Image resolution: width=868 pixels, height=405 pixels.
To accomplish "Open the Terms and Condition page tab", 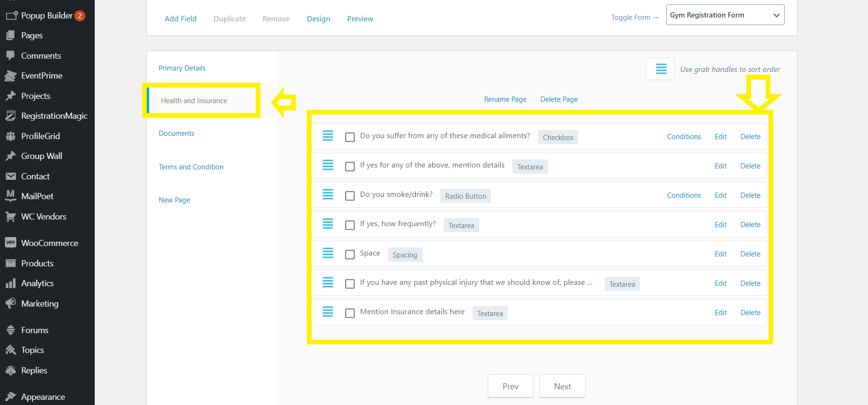I will [x=191, y=167].
